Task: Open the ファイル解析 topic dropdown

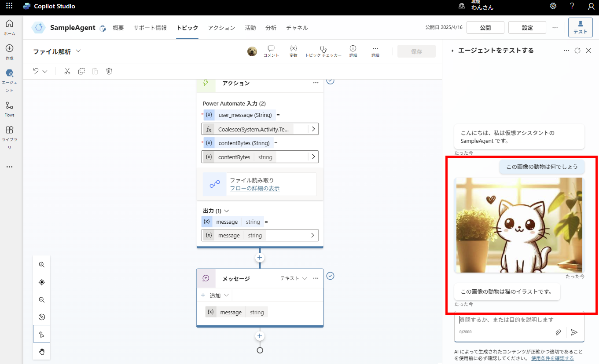Action: coord(78,51)
